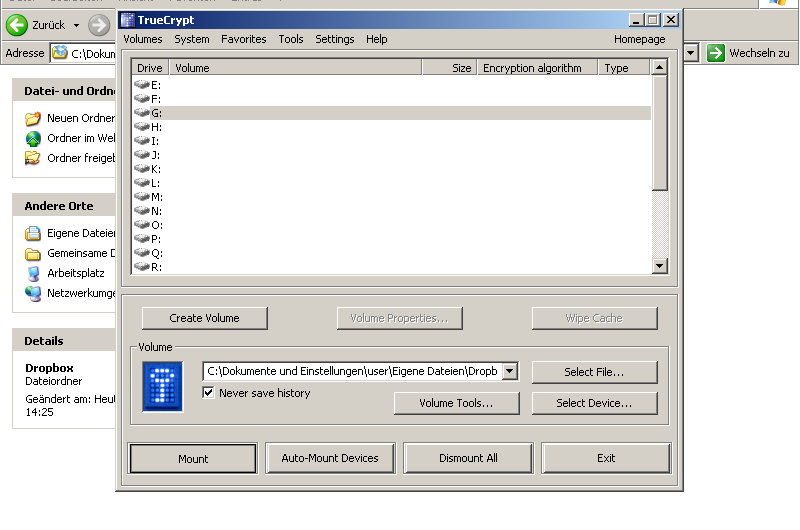
Task: Open the Tools menu
Action: pos(291,39)
